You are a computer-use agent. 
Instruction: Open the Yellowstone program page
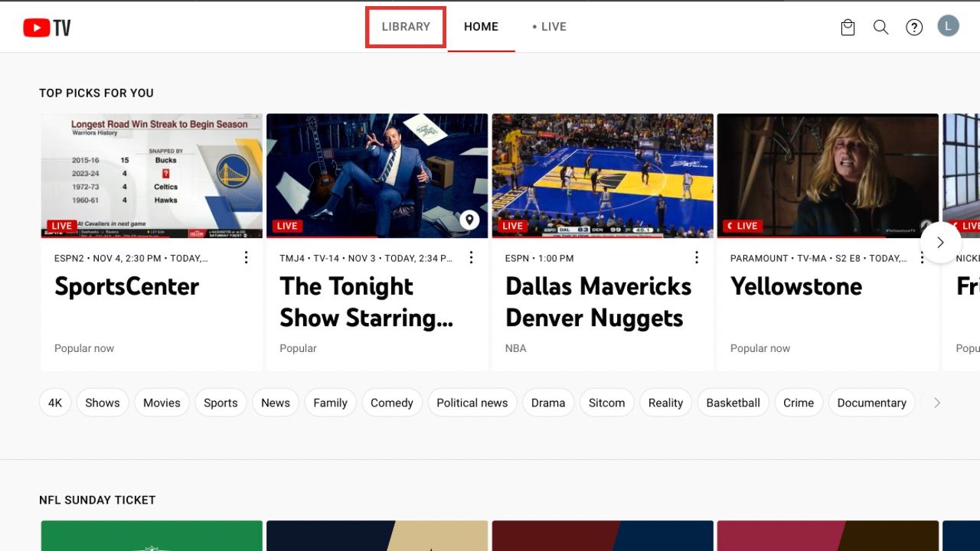pos(795,286)
